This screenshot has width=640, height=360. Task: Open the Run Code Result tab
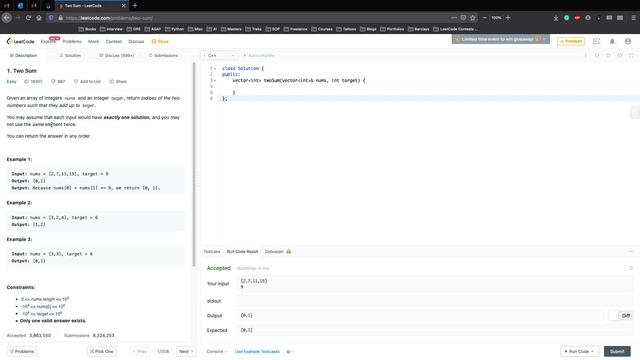pos(242,251)
